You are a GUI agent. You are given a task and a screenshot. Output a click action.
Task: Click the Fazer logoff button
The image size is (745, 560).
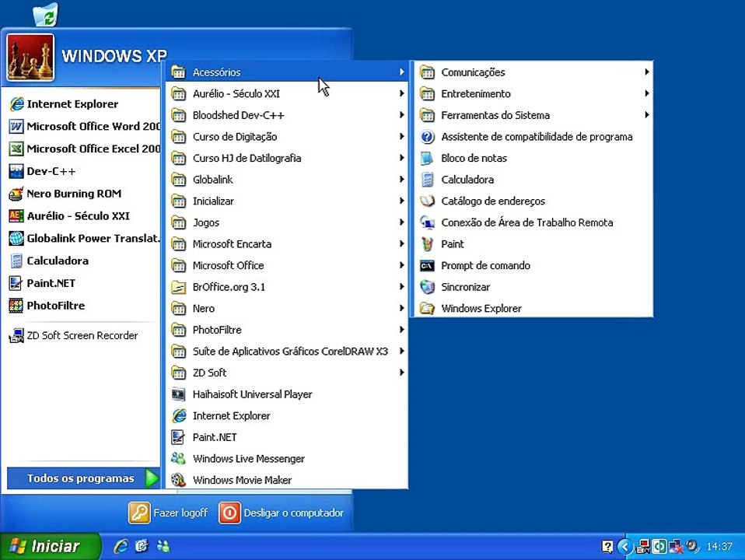pos(169,513)
